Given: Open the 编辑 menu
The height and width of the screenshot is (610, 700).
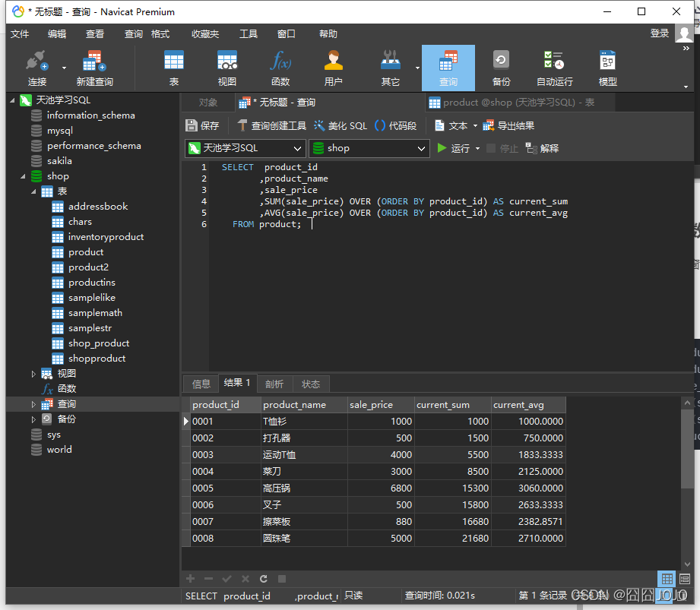Looking at the screenshot, I should pos(57,34).
